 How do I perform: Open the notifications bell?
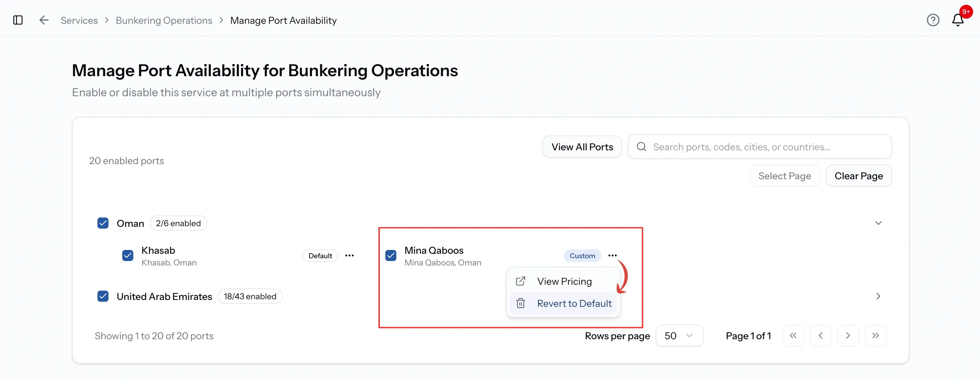click(958, 20)
